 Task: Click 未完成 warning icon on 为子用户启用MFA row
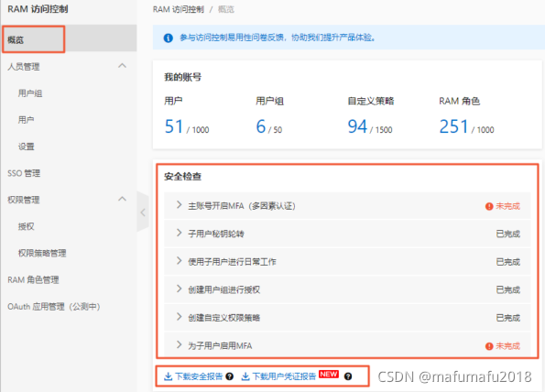click(489, 346)
